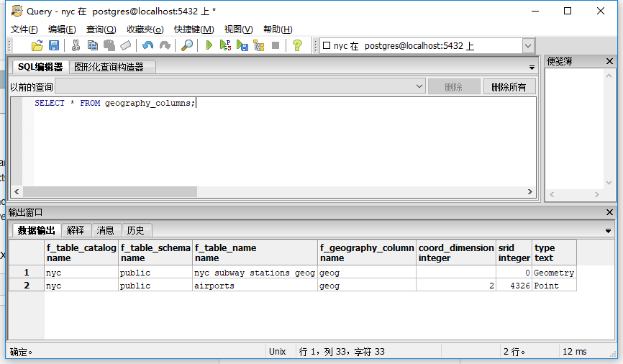Open a query file using the folder icon

pyautogui.click(x=37, y=46)
